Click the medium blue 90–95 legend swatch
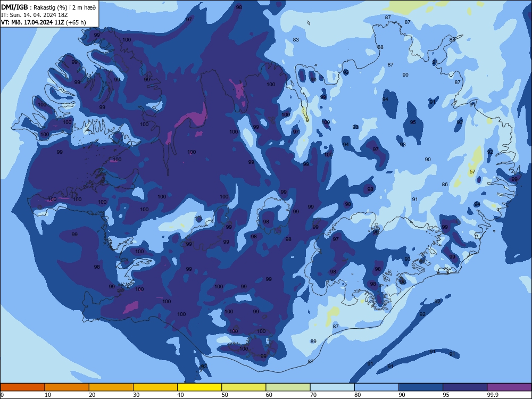 pos(421,387)
